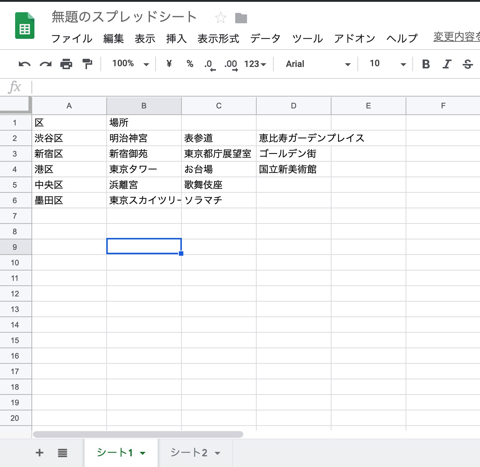The height and width of the screenshot is (467, 480).
Task: Open the 表示形式 menu
Action: (218, 38)
